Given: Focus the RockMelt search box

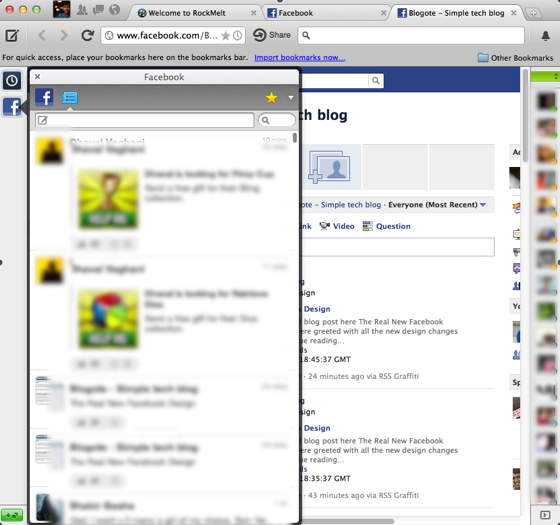Looking at the screenshot, I should 411,35.
